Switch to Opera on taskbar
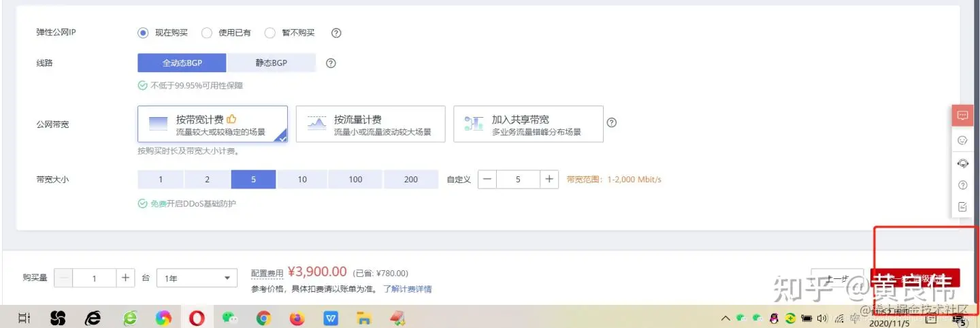This screenshot has width=980, height=328. pos(197,318)
